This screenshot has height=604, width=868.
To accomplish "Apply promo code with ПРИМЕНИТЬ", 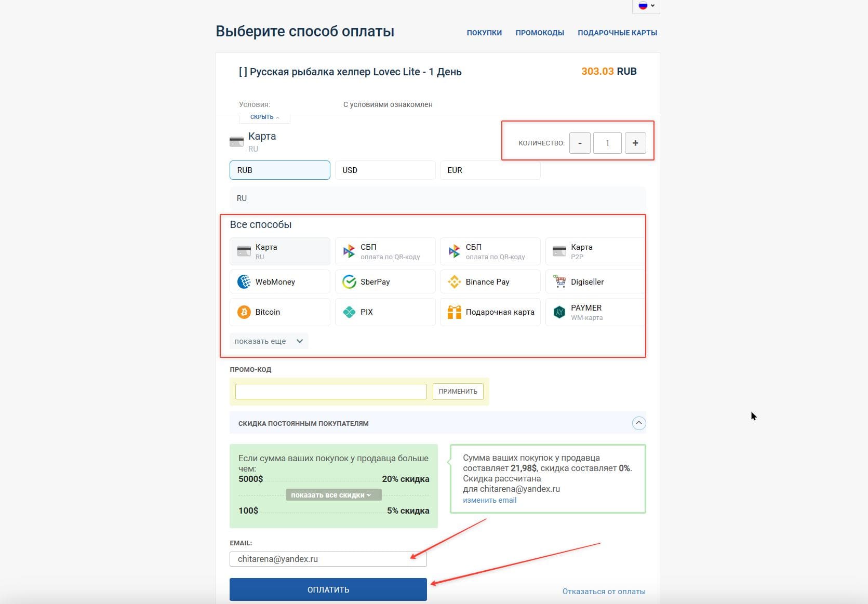I will point(458,392).
